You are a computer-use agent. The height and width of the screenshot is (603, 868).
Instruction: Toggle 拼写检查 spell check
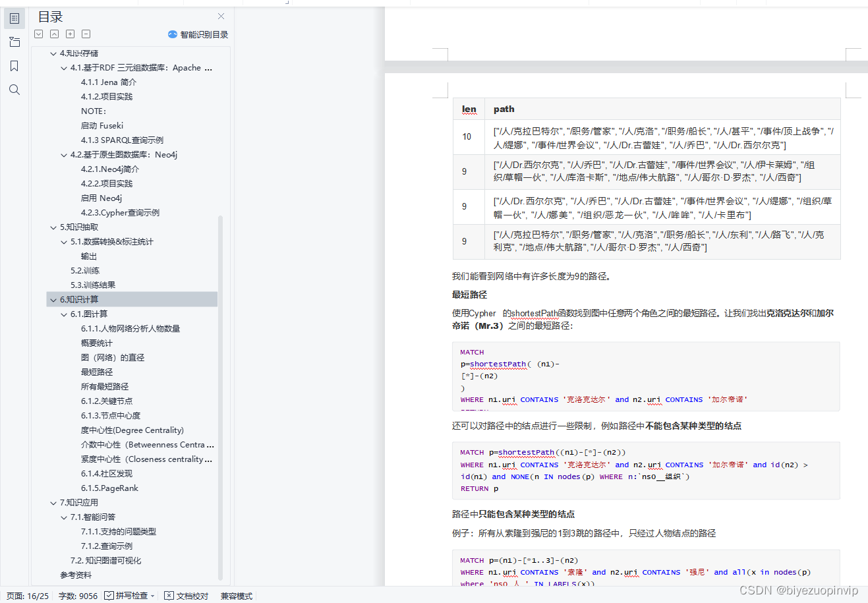(x=126, y=596)
